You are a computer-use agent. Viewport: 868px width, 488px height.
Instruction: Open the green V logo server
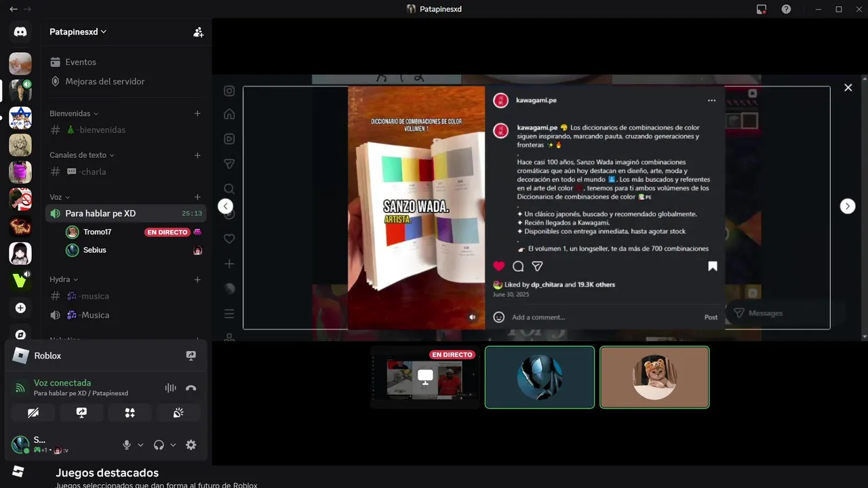pyautogui.click(x=20, y=281)
